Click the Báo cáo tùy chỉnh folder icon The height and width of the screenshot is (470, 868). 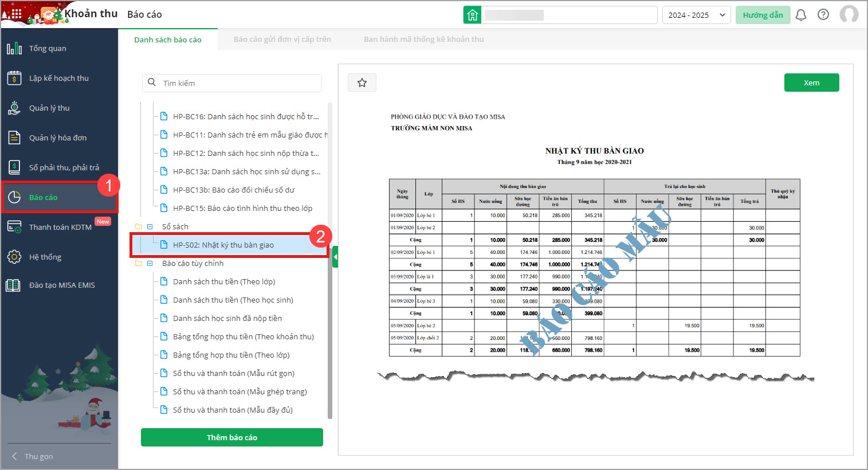(138, 263)
